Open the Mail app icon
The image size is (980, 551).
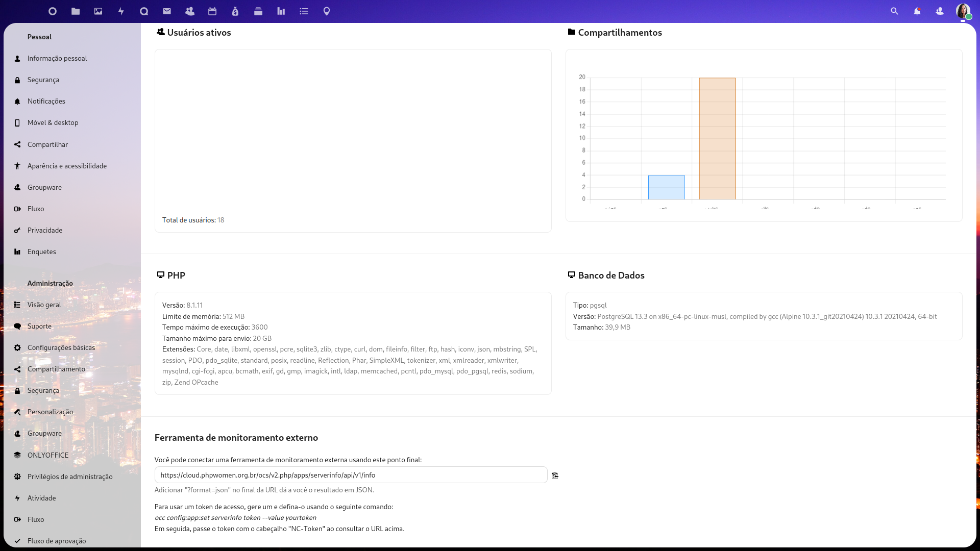click(x=167, y=11)
